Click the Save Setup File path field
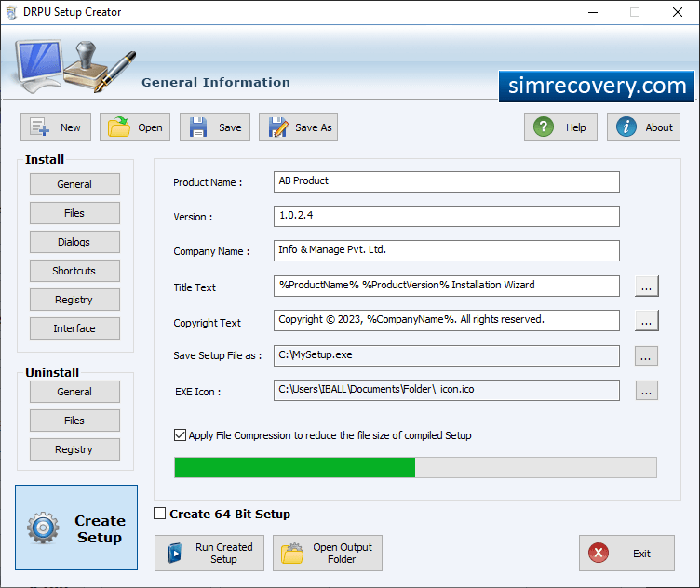Image resolution: width=700 pixels, height=588 pixels. [x=447, y=355]
